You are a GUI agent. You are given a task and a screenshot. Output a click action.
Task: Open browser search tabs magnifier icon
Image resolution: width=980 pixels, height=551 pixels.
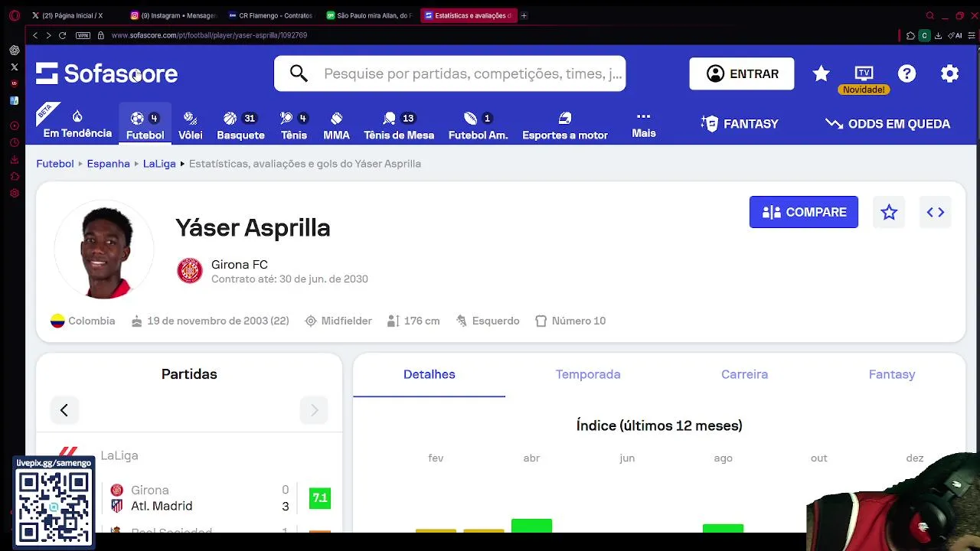click(x=929, y=15)
